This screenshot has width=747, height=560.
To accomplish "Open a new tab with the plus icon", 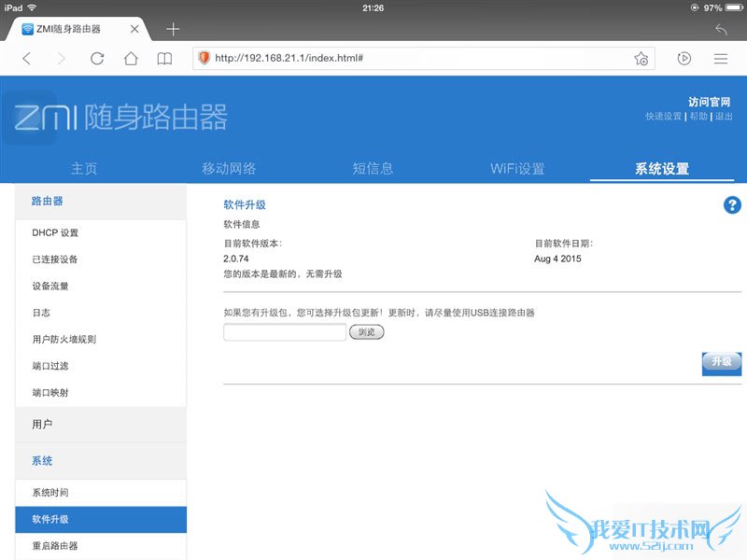I will tap(173, 29).
